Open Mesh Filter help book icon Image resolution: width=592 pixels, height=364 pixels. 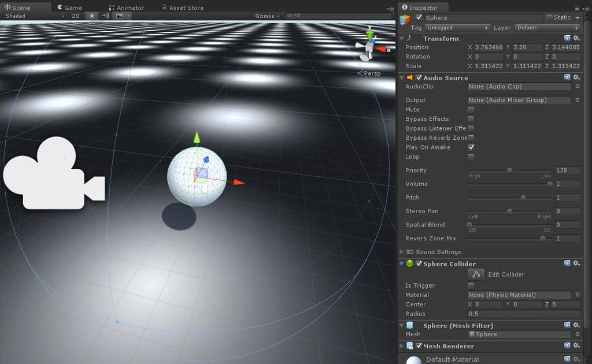567,325
